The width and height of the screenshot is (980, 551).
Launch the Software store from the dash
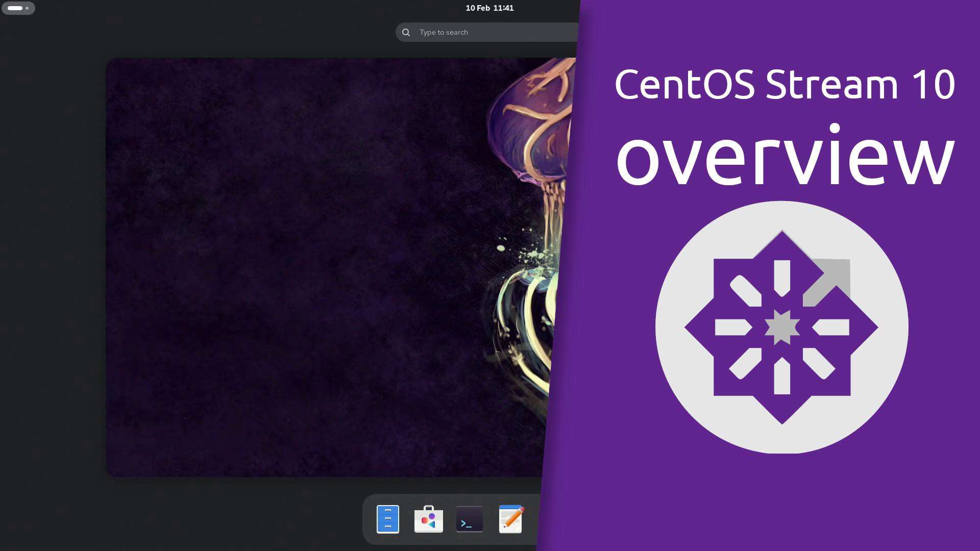pos(428,519)
